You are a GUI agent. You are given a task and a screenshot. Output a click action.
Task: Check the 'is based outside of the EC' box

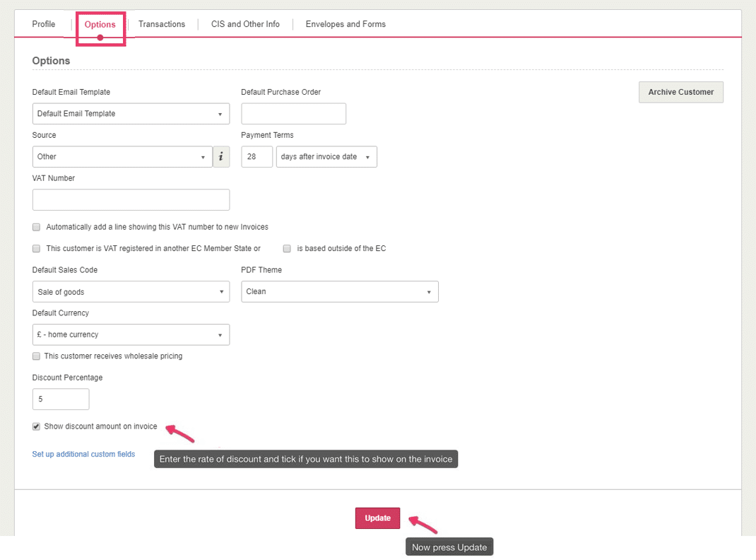click(x=287, y=249)
